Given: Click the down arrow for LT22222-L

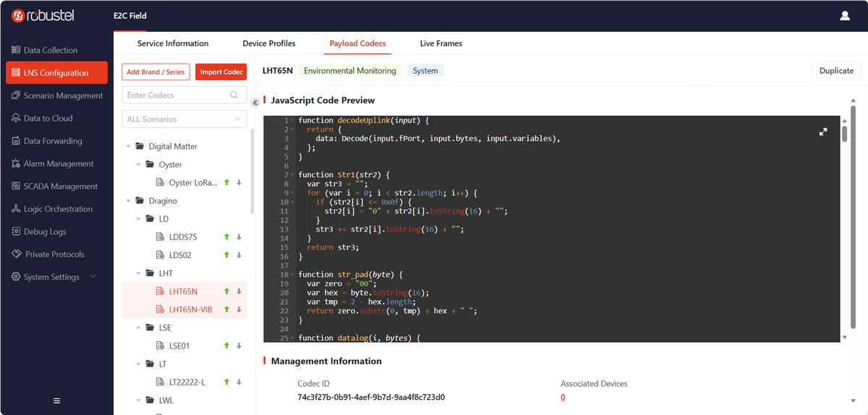Looking at the screenshot, I should [x=239, y=382].
